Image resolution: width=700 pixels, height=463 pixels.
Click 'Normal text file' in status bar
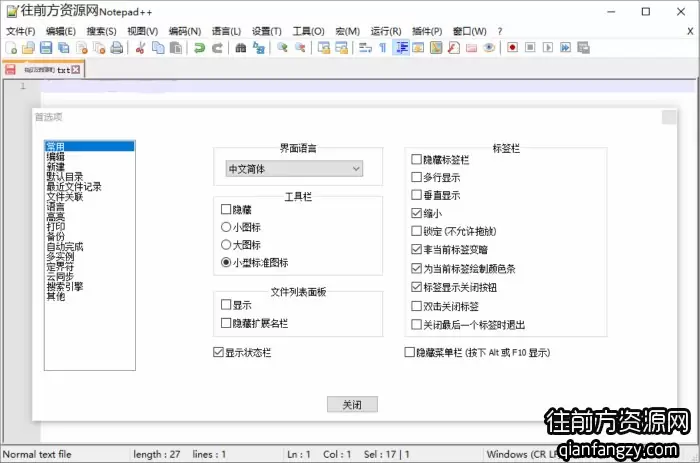tap(37, 455)
